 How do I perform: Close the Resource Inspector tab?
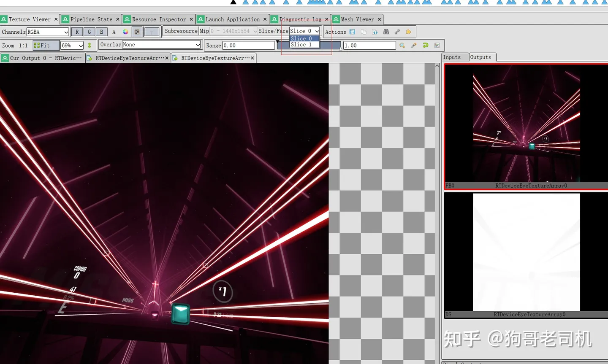[x=191, y=19]
